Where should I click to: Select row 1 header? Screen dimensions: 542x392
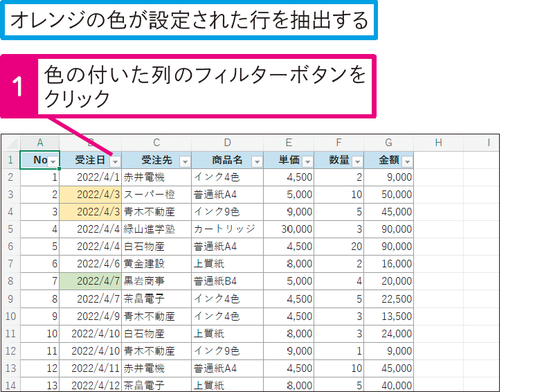(x=10, y=160)
